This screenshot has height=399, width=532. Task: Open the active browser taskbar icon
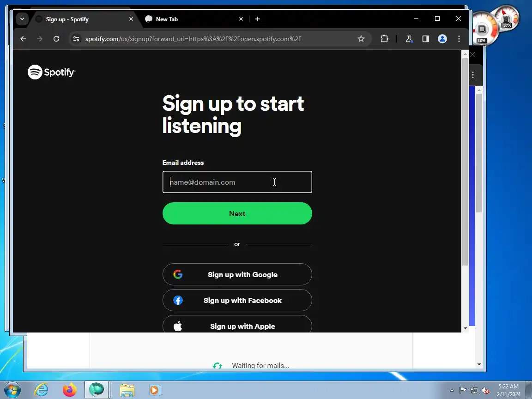click(97, 390)
